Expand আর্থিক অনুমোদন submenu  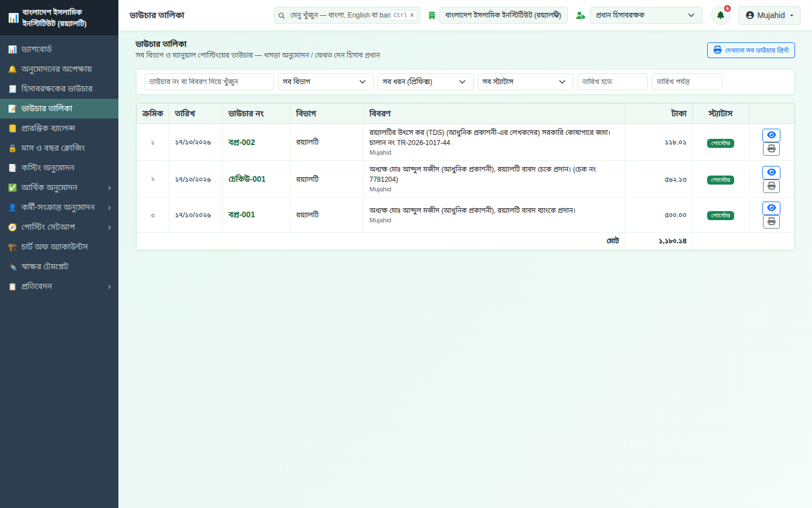tap(59, 187)
